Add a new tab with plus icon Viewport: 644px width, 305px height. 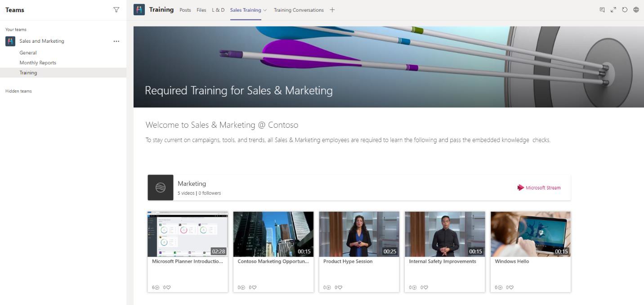tap(332, 10)
